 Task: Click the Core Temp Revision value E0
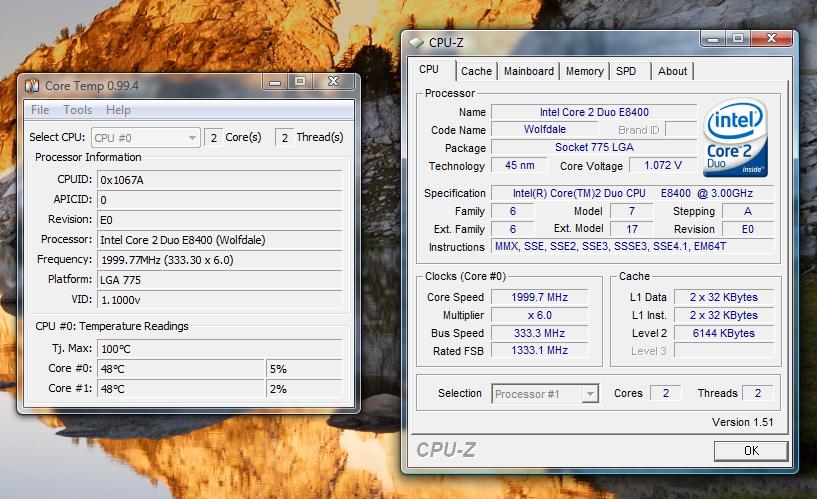click(219, 220)
